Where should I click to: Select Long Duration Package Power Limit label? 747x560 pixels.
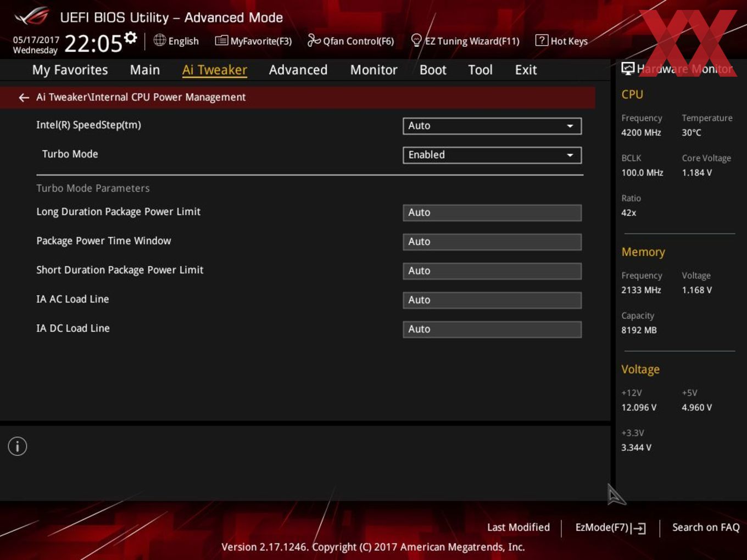coord(118,212)
